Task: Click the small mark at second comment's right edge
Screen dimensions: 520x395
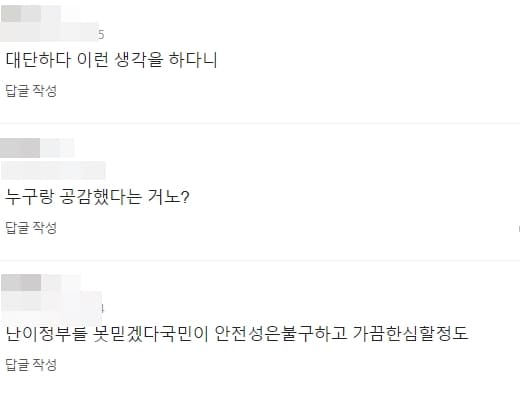Action: tap(519, 229)
